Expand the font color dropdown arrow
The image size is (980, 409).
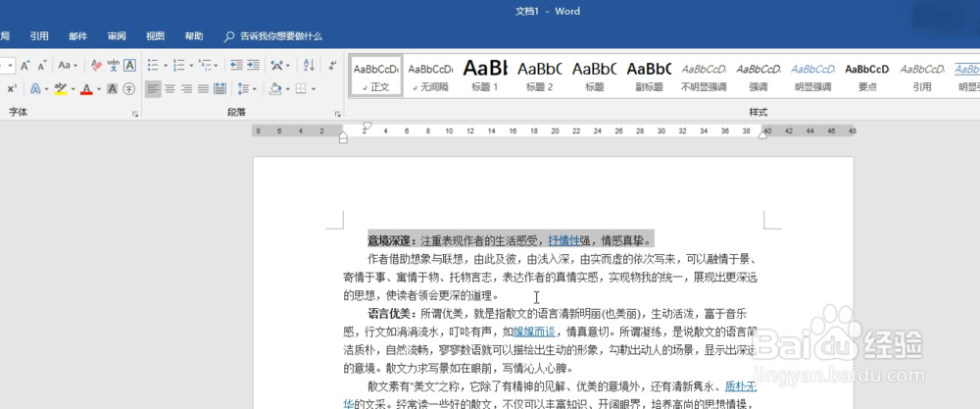point(98,89)
